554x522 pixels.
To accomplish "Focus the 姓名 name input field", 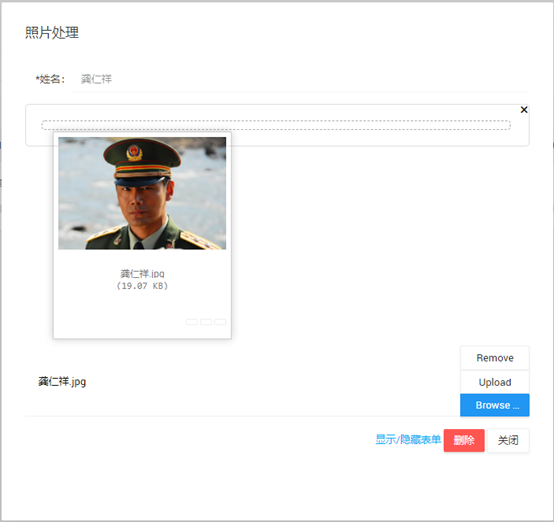I will tap(300, 79).
